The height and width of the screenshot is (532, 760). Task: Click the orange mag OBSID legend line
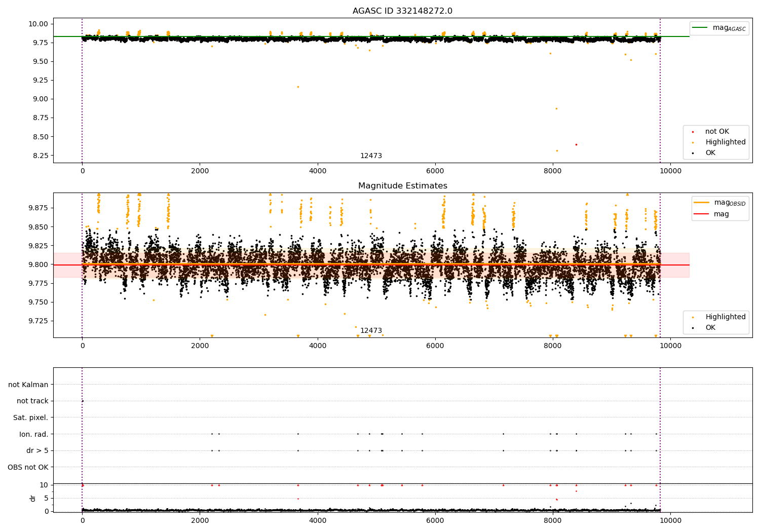[701, 203]
